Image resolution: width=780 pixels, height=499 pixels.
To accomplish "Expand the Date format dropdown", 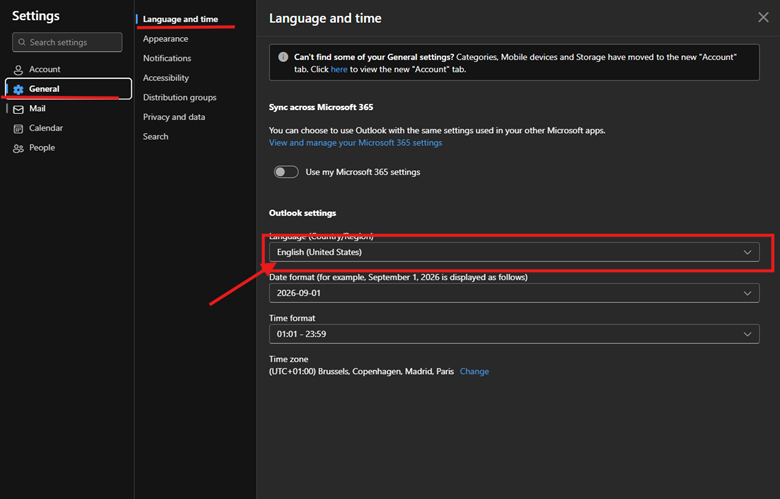I will [x=513, y=294].
